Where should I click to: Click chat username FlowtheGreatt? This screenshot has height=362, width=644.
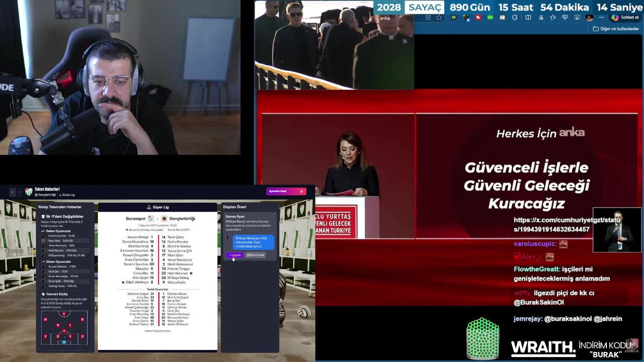pos(537,269)
